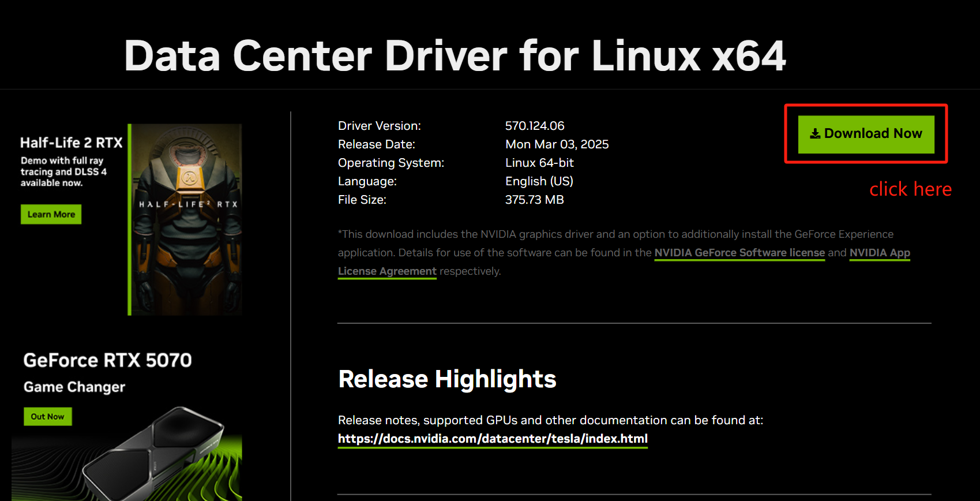Click the English (US) language value

click(x=539, y=181)
